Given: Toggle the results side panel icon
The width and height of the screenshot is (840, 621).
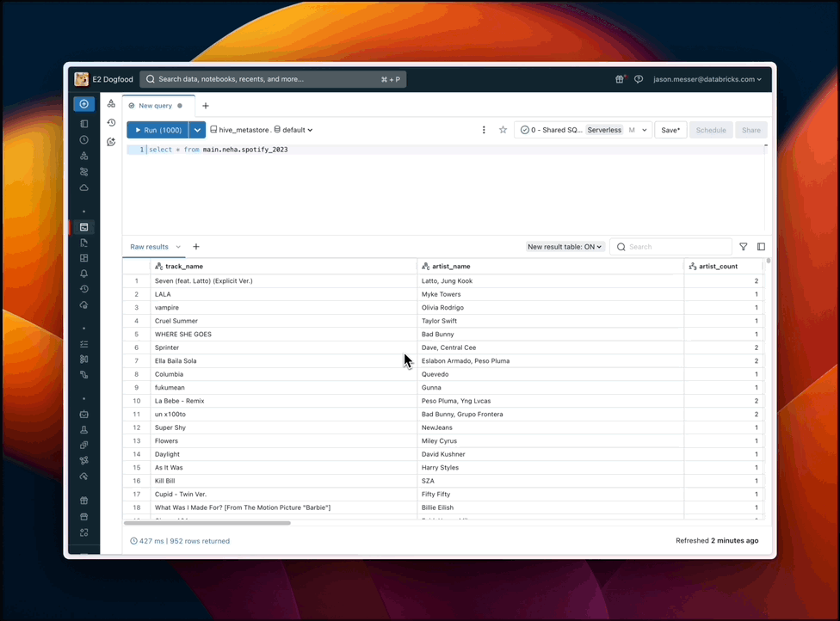Looking at the screenshot, I should [x=761, y=247].
